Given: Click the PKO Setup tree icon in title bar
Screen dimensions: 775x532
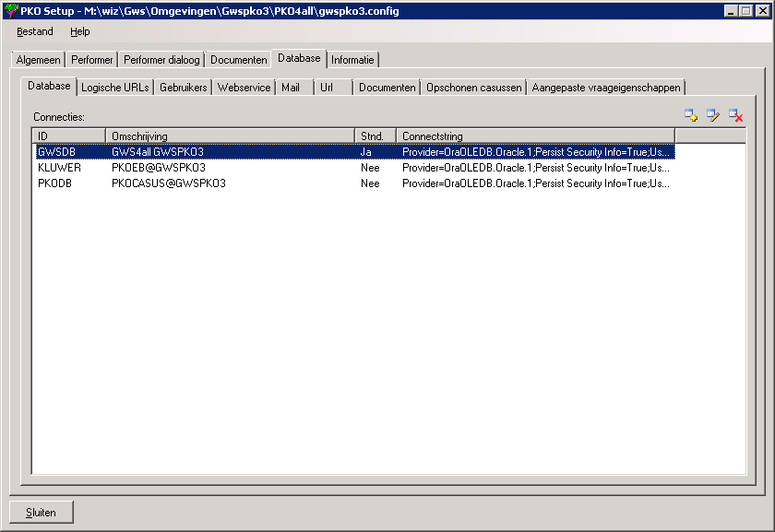Looking at the screenshot, I should pyautogui.click(x=11, y=10).
